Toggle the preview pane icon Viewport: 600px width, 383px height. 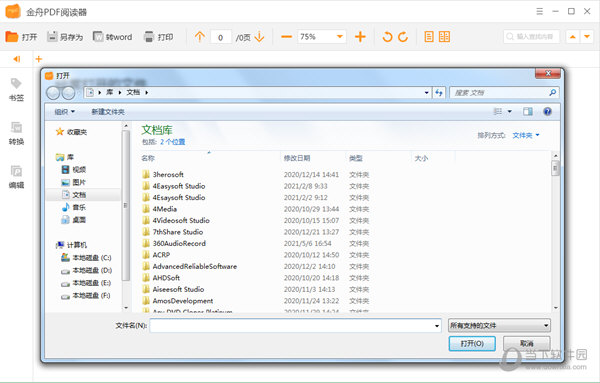(x=528, y=112)
